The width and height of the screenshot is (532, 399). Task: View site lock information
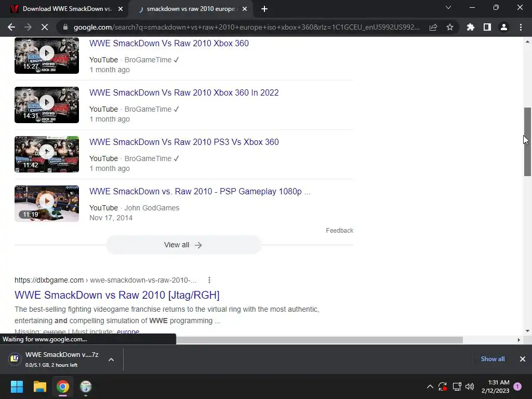coord(65,27)
